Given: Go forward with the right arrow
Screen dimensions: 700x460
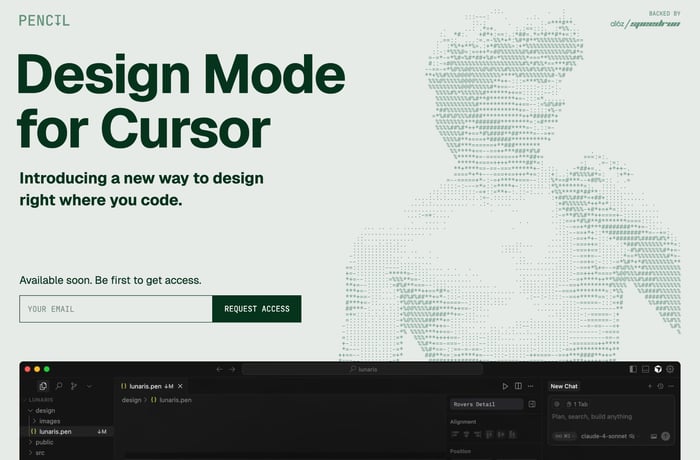Looking at the screenshot, I should (232, 369).
